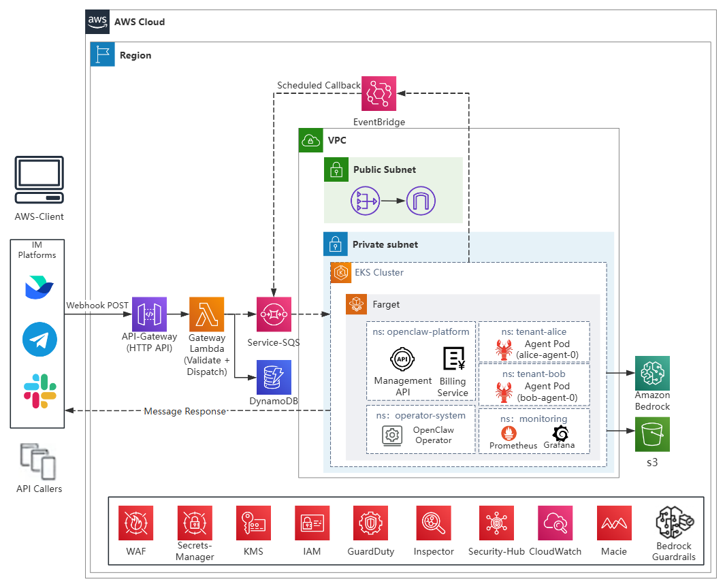Click the 'ns: monitoring' label

[534, 419]
